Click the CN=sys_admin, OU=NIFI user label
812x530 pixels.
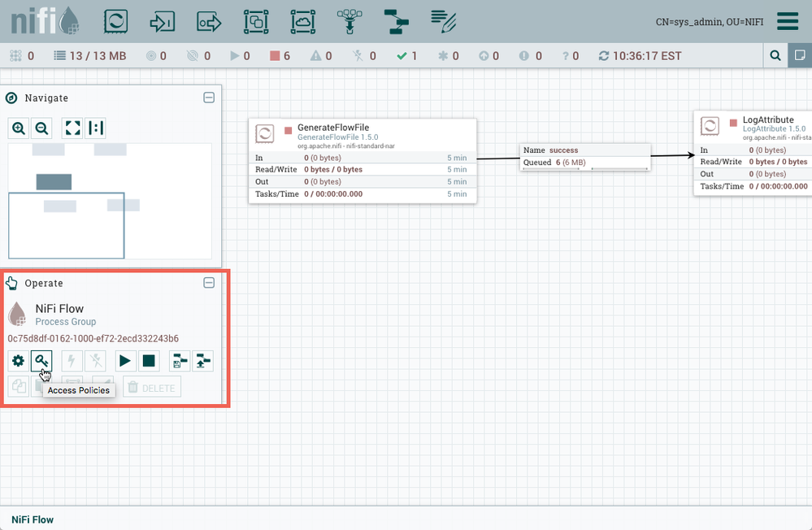point(710,22)
